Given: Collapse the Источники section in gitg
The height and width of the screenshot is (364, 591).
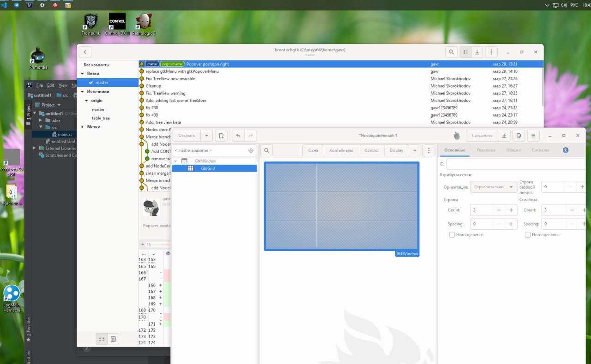Looking at the screenshot, I should pos(83,91).
